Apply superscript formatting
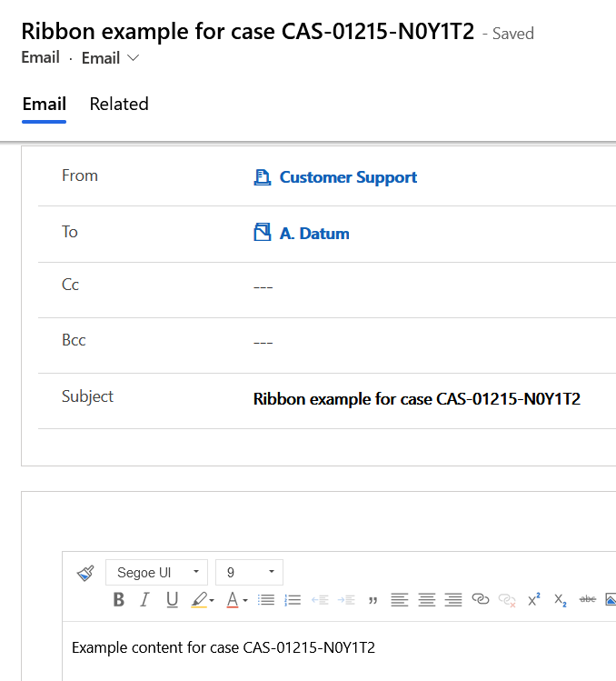Screen dimensions: 616x681 pos(534,599)
